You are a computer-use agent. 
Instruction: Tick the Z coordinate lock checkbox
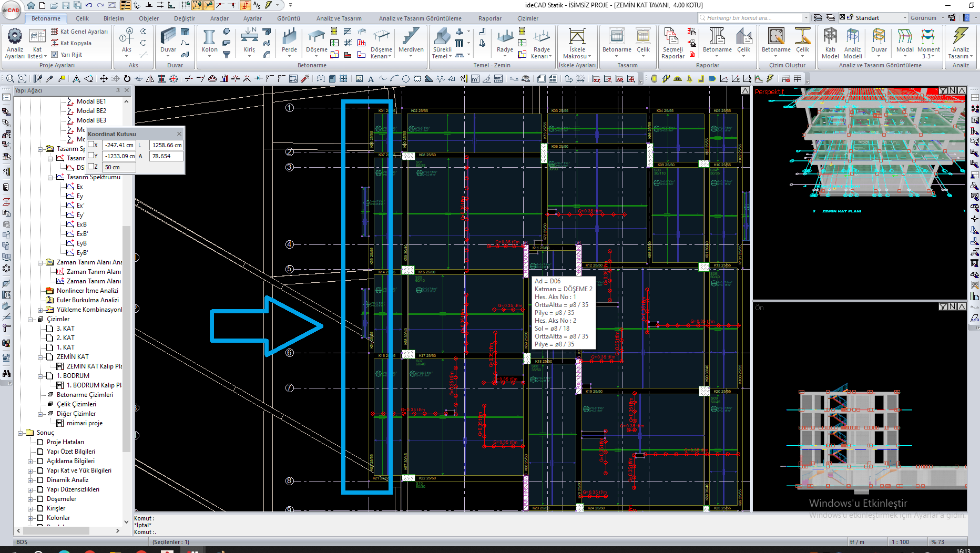point(91,167)
